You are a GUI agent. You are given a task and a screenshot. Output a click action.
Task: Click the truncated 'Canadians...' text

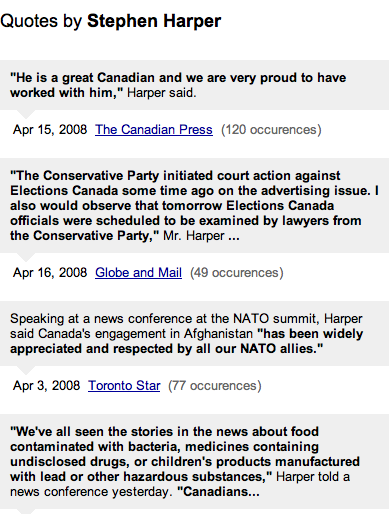point(218,492)
